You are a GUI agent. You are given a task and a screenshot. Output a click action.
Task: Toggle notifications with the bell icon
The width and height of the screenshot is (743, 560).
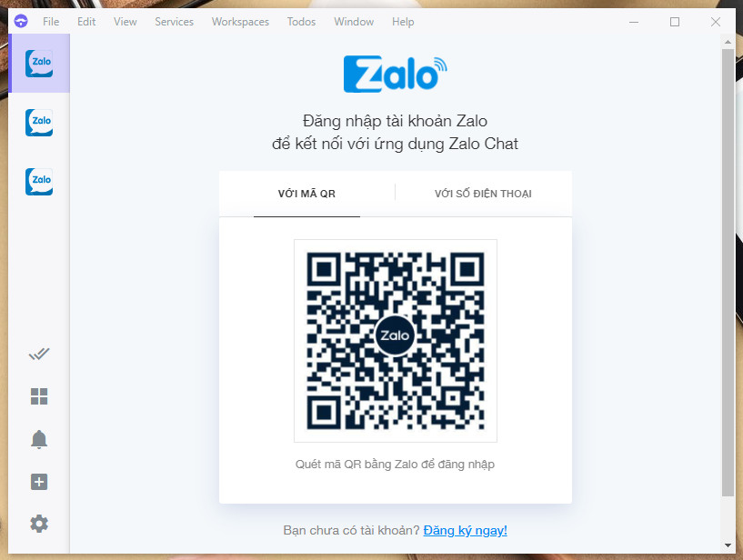(x=39, y=439)
